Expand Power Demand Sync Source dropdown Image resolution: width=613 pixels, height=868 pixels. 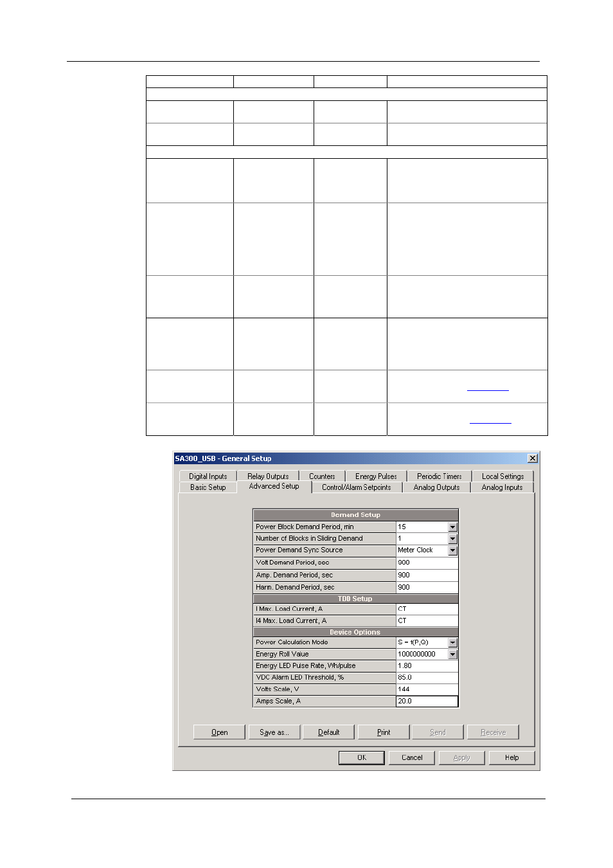(453, 550)
